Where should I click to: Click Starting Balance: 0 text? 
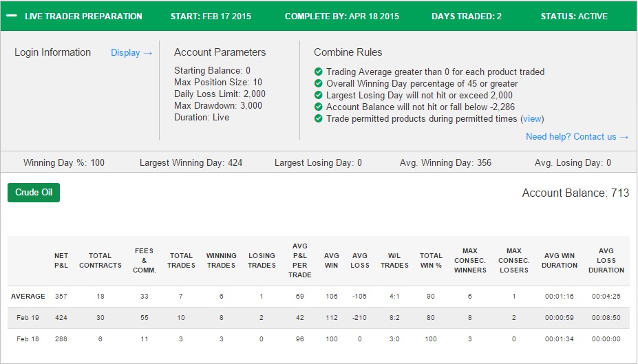tap(213, 70)
